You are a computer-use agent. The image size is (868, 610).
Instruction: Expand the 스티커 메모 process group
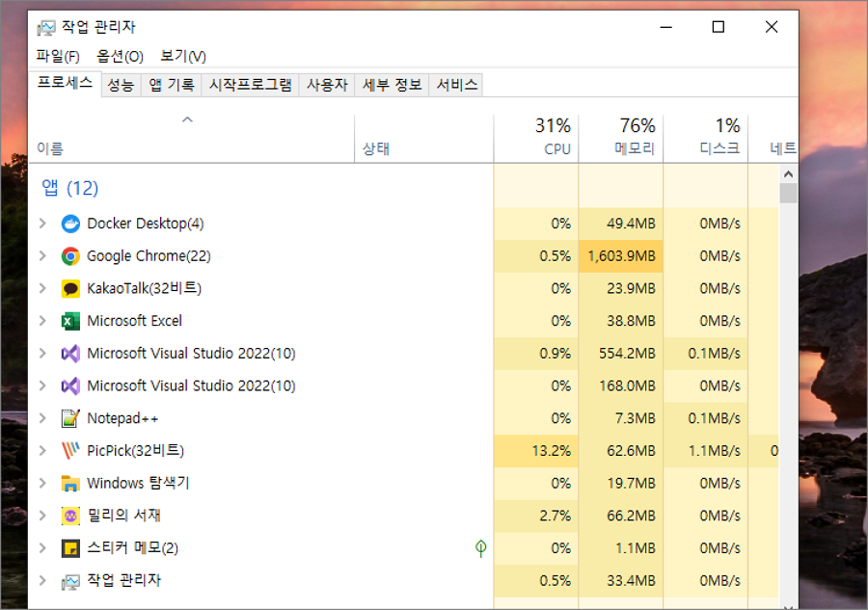42,548
